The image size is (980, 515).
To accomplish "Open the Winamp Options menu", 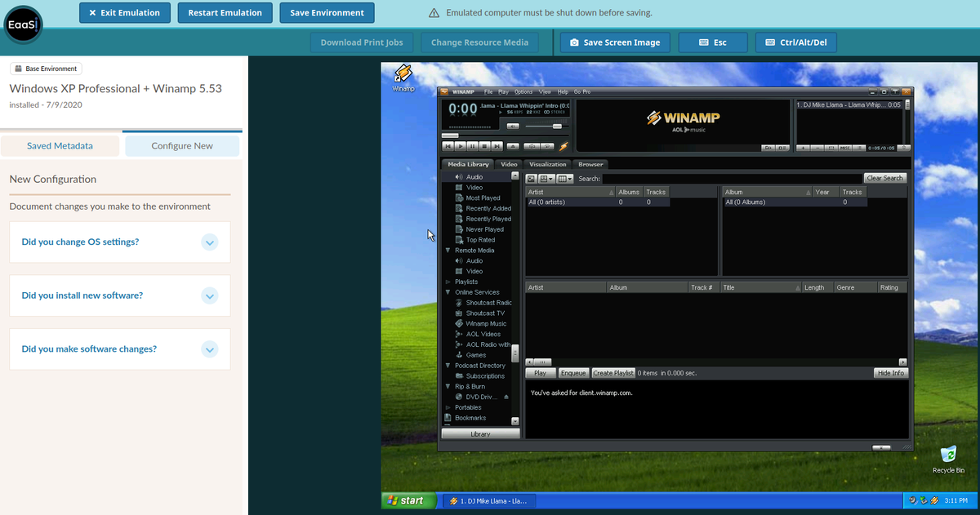I will click(x=523, y=92).
